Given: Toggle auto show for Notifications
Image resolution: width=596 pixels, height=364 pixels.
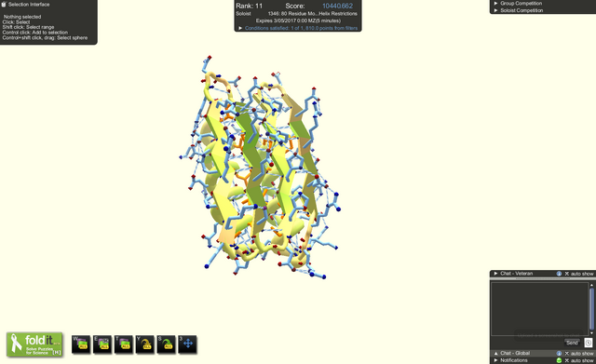Looking at the screenshot, I should click(579, 360).
